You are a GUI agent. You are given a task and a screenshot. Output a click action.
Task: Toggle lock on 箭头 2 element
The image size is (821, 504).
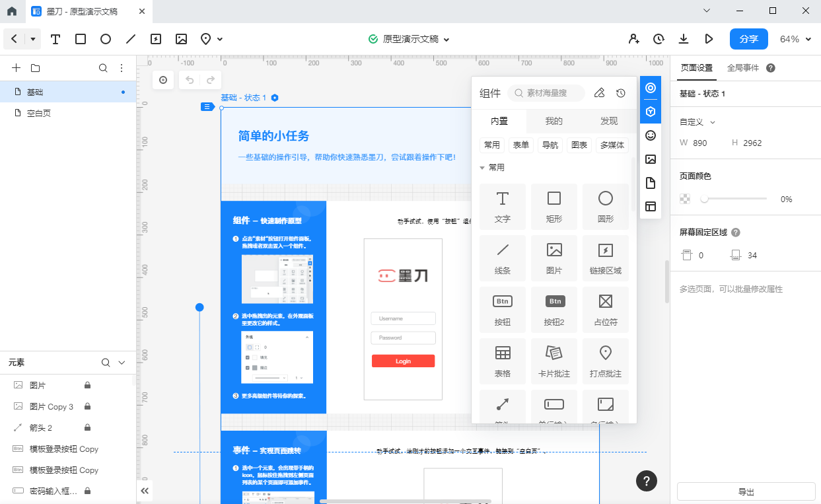87,427
